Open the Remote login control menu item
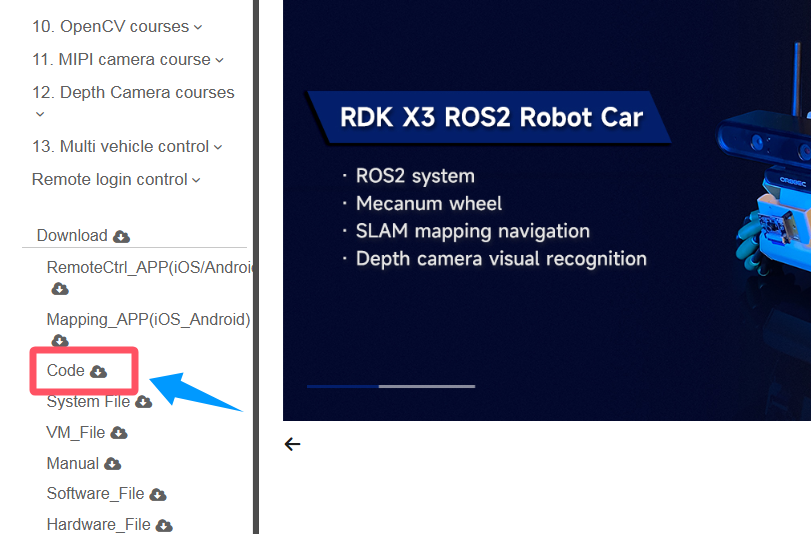The image size is (811, 534). [110, 180]
